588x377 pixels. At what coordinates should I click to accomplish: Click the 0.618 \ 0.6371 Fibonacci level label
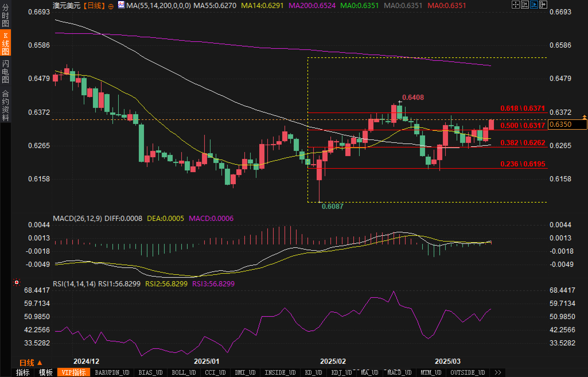tap(523, 108)
